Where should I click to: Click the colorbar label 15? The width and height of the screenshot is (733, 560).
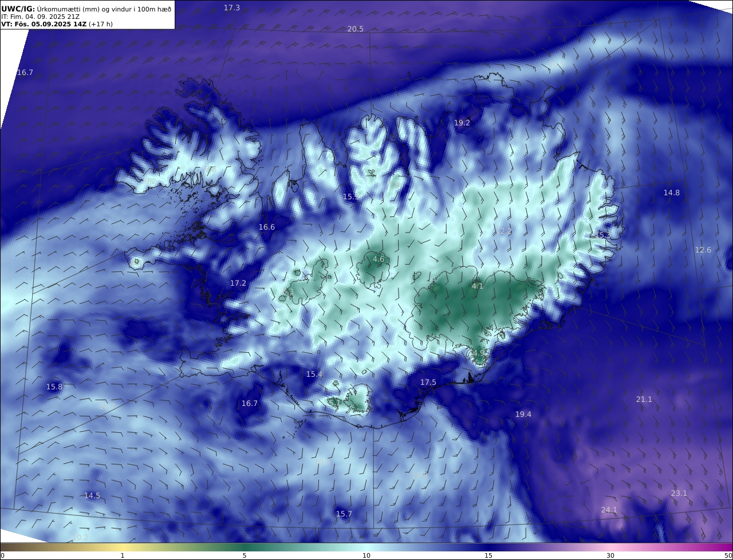pyautogui.click(x=488, y=555)
